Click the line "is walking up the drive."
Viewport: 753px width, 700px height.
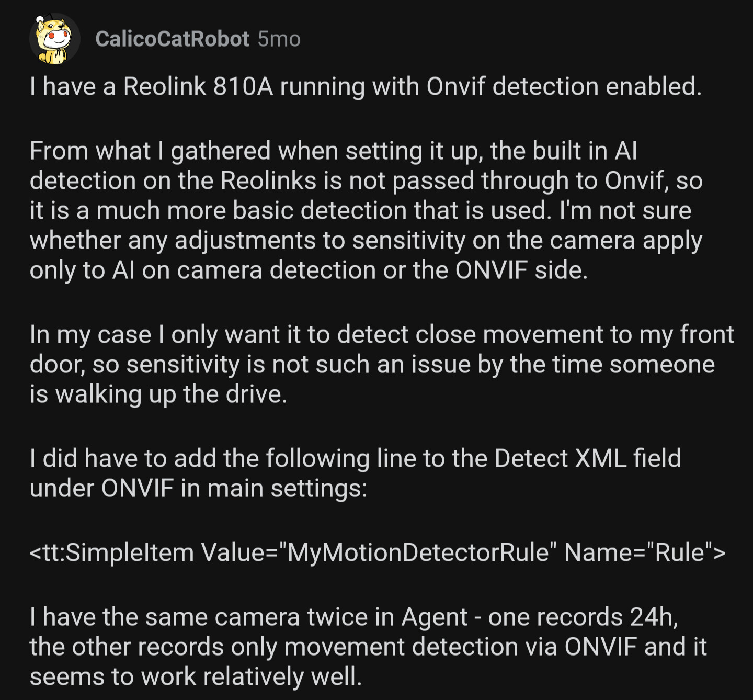pos(158,394)
